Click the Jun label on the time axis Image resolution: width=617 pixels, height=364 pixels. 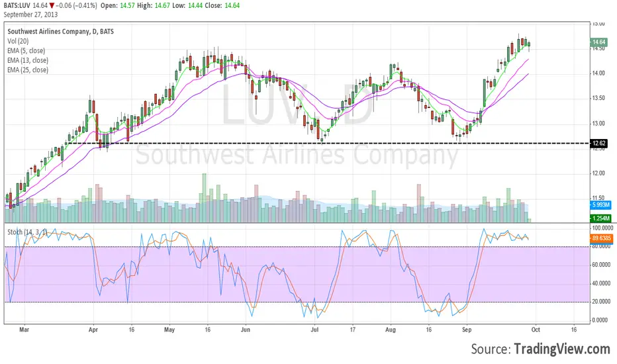coord(246,330)
